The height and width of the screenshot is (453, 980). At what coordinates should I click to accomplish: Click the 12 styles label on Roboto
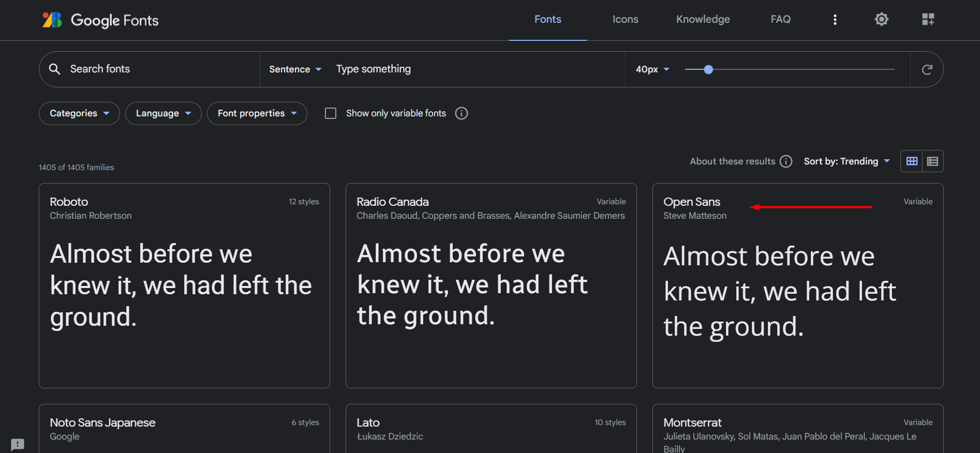click(304, 202)
